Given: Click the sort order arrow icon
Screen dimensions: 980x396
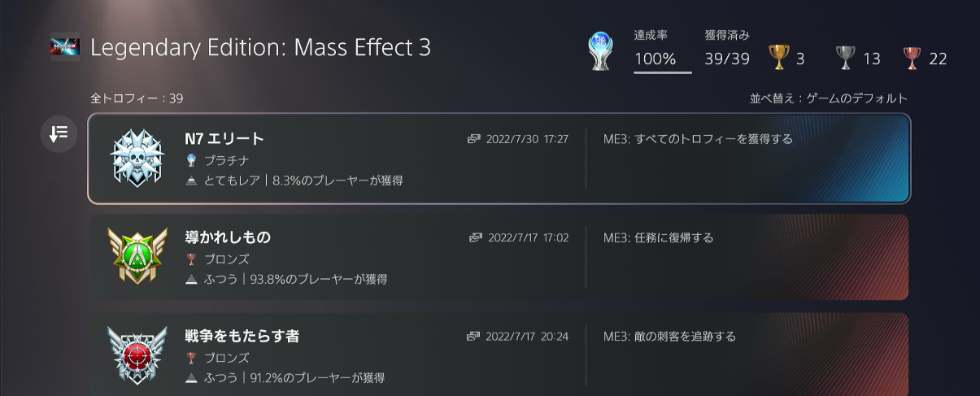Looking at the screenshot, I should pos(59,134).
